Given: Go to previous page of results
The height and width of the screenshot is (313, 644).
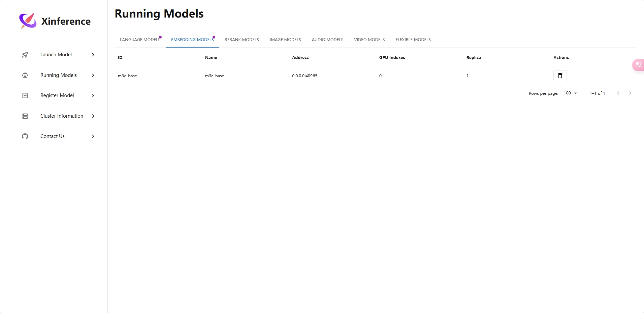Looking at the screenshot, I should (618, 93).
